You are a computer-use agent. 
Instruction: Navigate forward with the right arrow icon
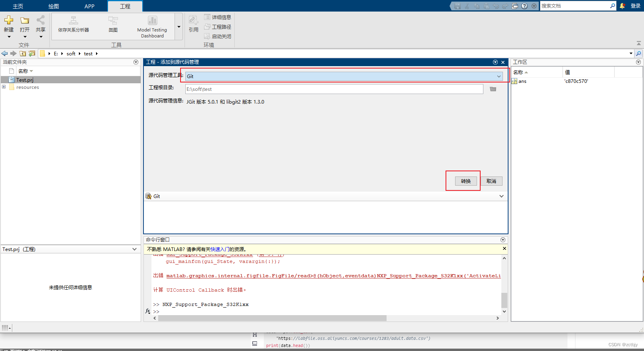14,53
